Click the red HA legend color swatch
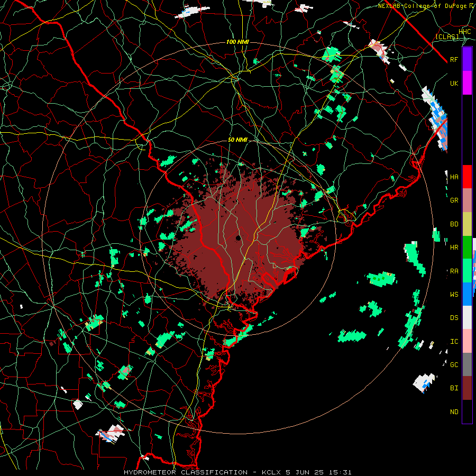 [x=467, y=177]
